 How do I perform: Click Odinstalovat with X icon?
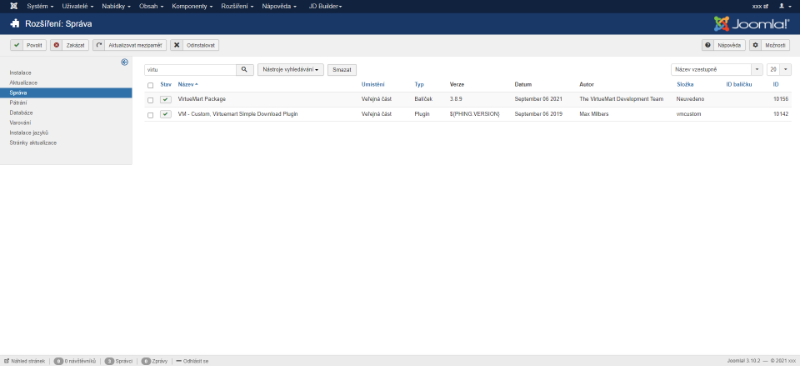[194, 45]
